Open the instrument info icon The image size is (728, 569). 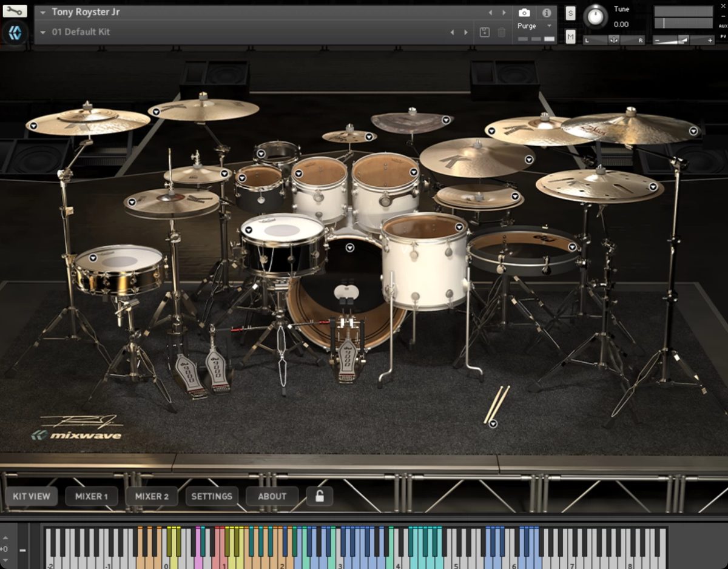(x=546, y=12)
